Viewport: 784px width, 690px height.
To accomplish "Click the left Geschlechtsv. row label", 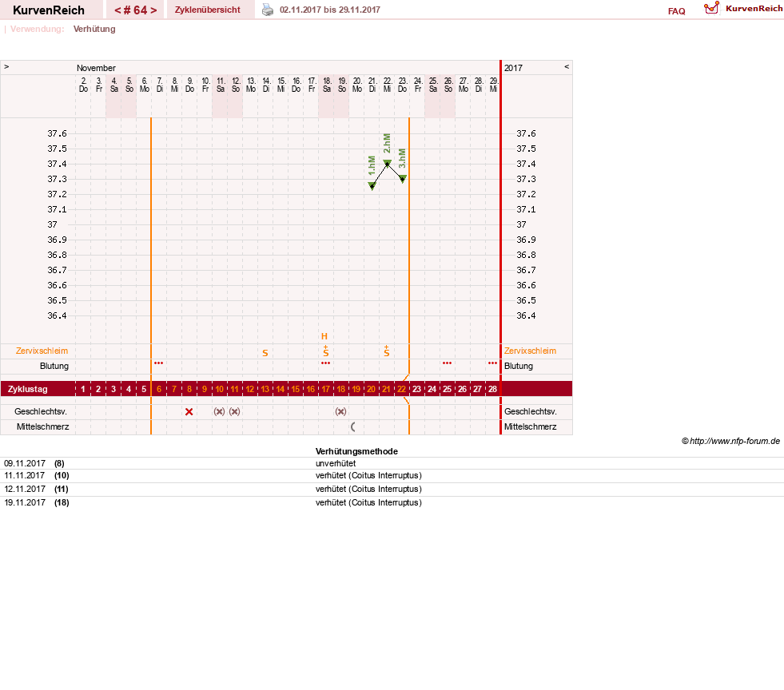I will pos(41,412).
